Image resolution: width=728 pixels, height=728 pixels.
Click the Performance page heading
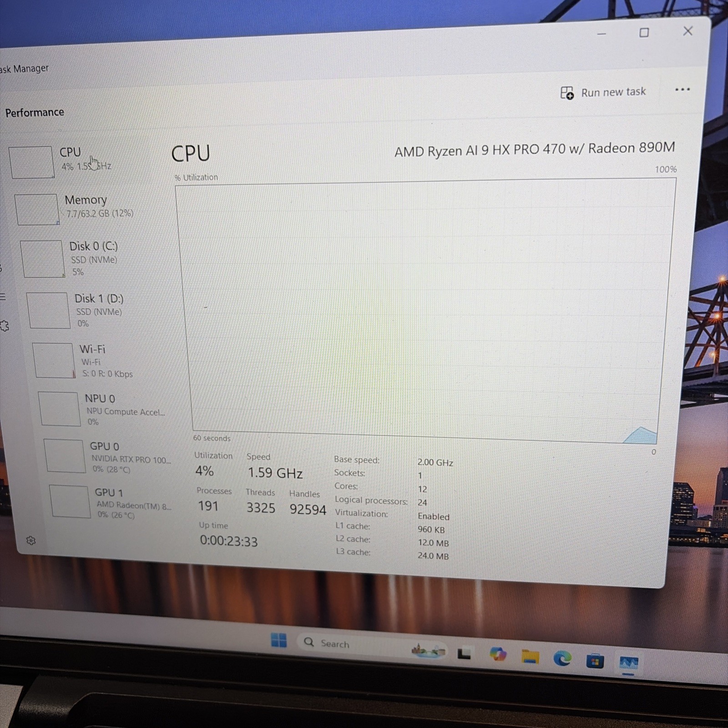pyautogui.click(x=35, y=112)
